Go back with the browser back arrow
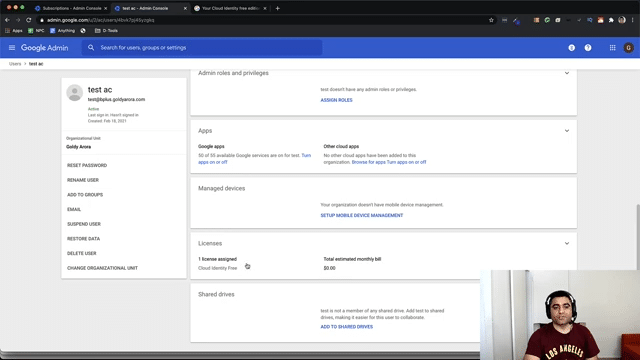 [7, 20]
